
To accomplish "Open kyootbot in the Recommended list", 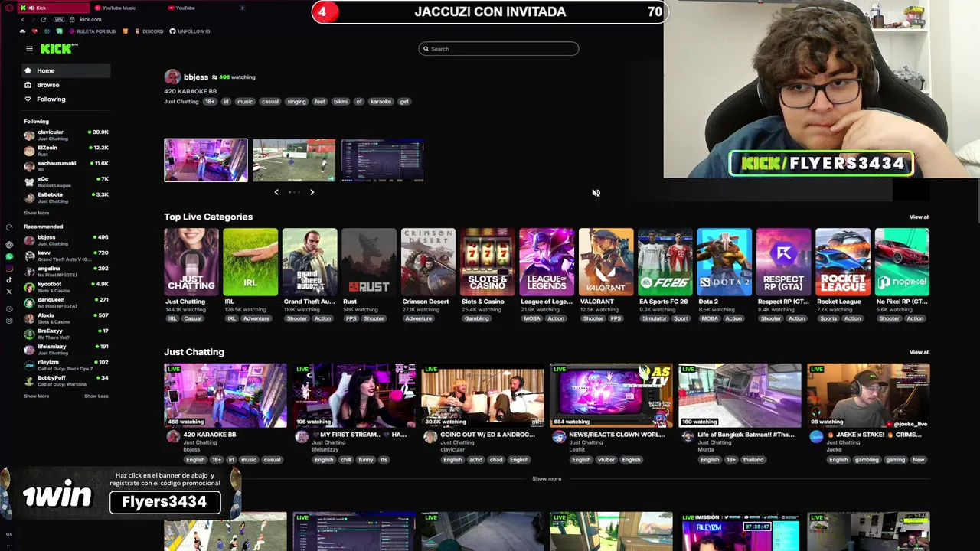I will (66, 286).
